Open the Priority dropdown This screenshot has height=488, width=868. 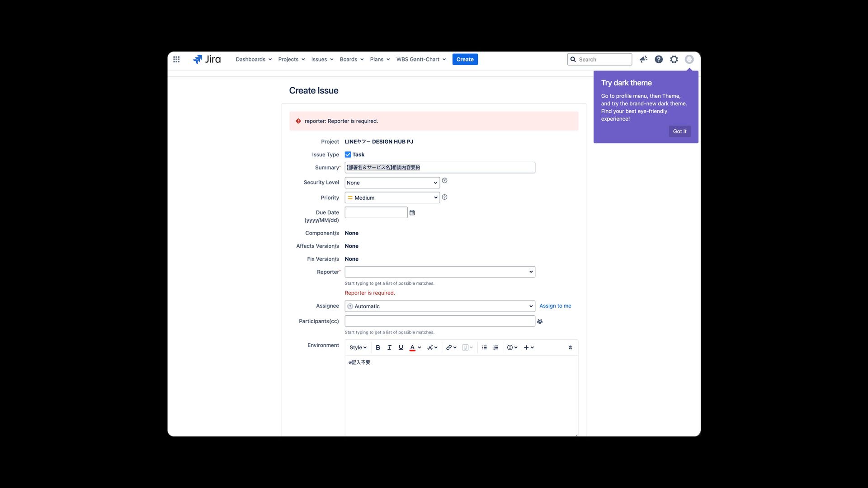tap(392, 197)
